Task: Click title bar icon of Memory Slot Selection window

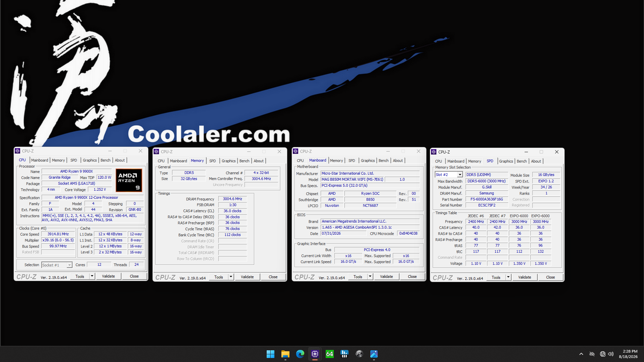Action: (434, 152)
